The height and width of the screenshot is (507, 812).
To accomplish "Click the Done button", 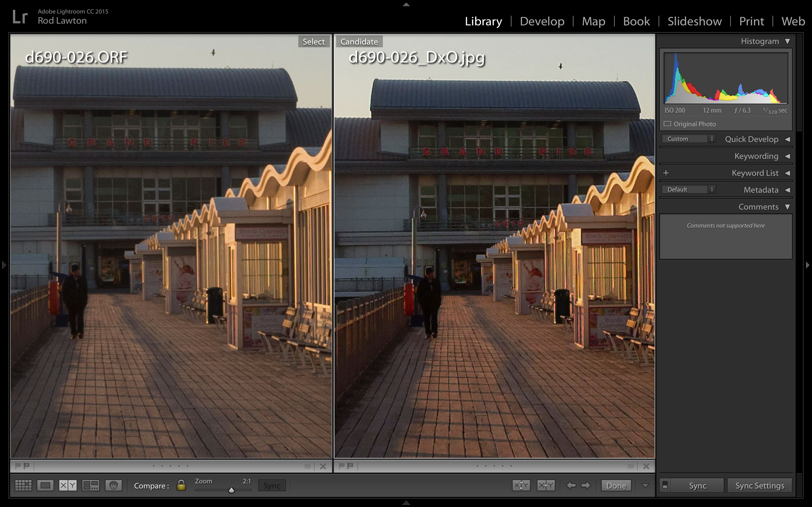I will click(616, 485).
